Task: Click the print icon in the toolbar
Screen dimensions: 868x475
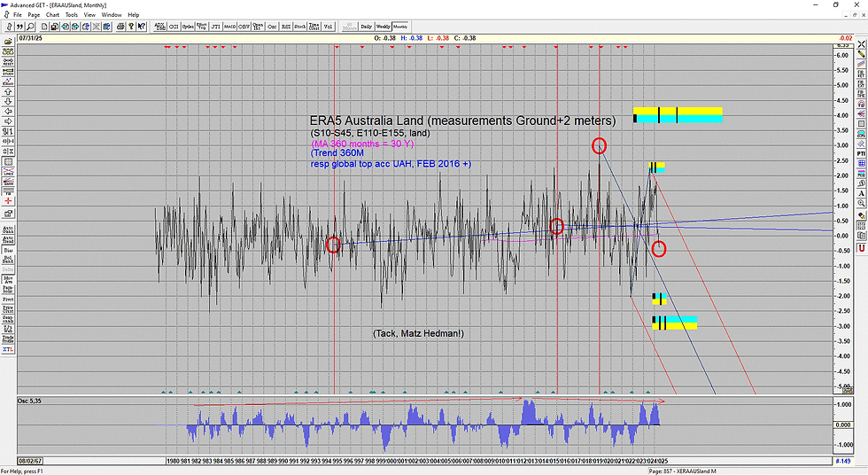Action: point(120,27)
